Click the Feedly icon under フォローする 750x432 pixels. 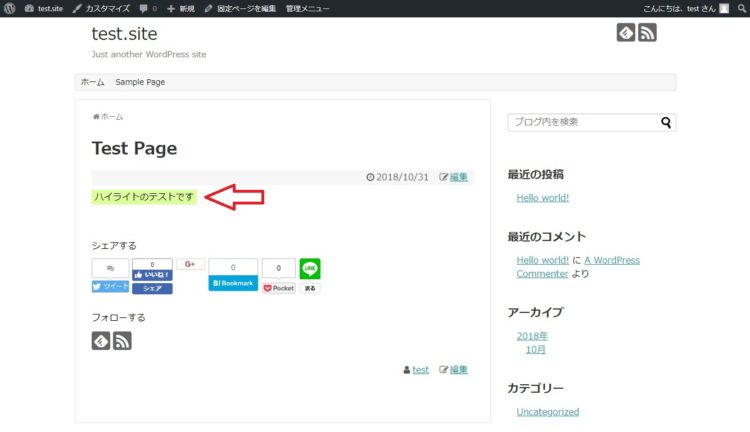[101, 341]
